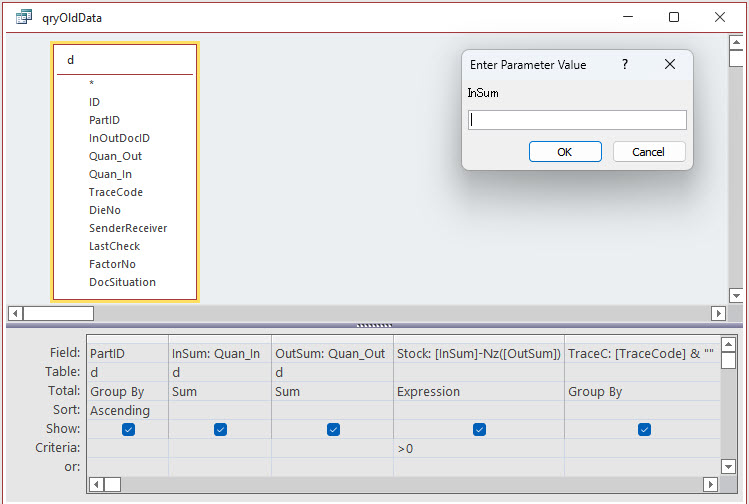Open Total cell showing Expression for Stock
The height and width of the screenshot is (504, 749).
point(478,392)
